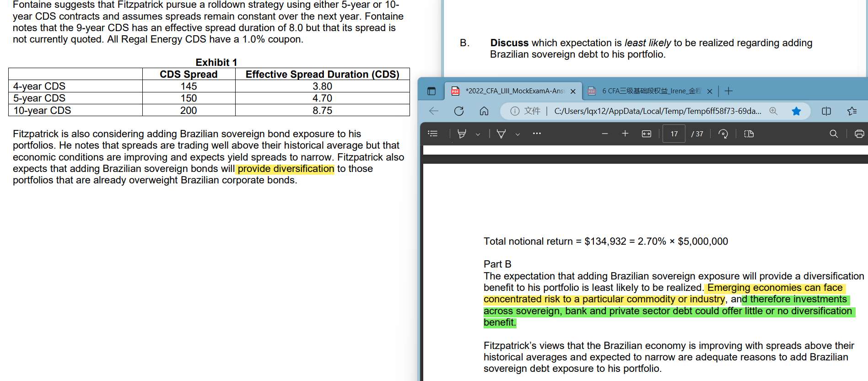Open a new browser tab
The image size is (868, 381).
coord(728,91)
